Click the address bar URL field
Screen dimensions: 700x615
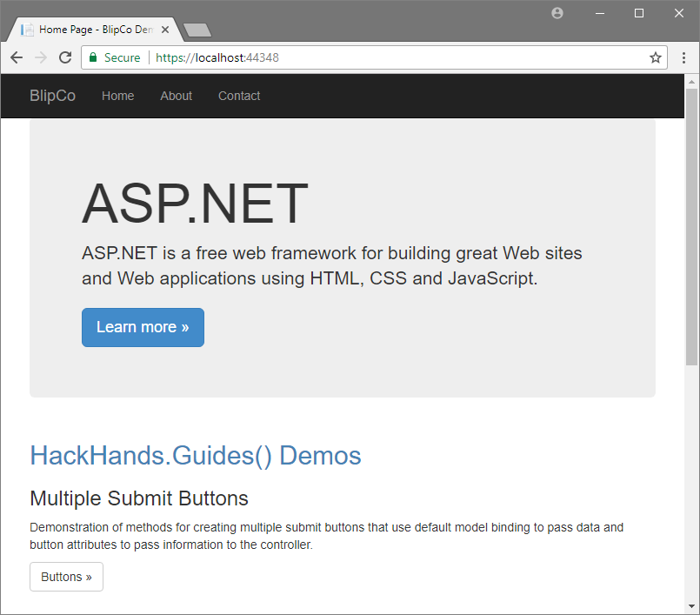(374, 57)
